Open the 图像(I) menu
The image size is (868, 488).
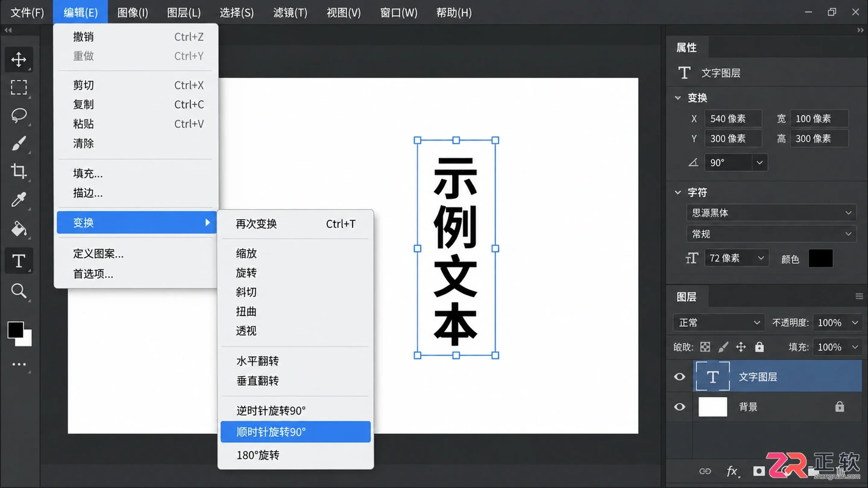click(133, 13)
